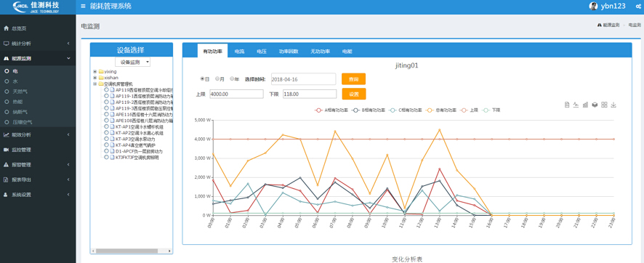The width and height of the screenshot is (644, 263).
Task: Expand the yixing tree node
Action: tap(95, 71)
